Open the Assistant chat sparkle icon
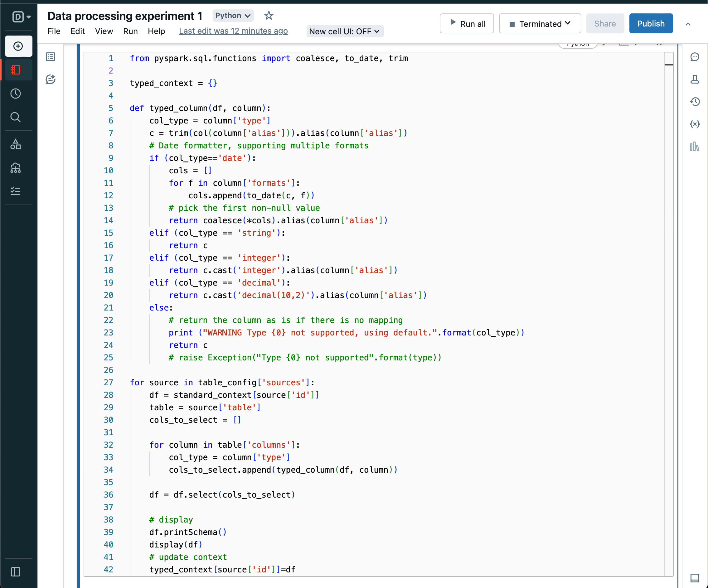This screenshot has height=588, width=708. coord(51,79)
